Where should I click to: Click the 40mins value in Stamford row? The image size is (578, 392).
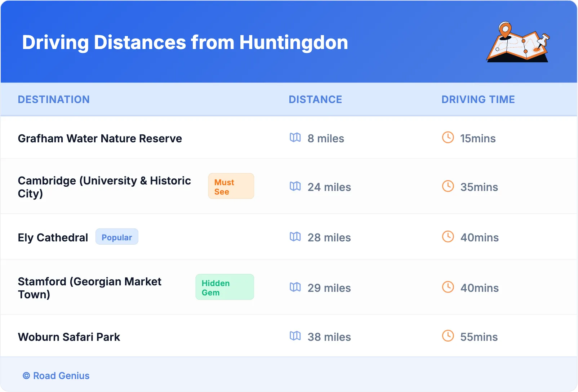(x=479, y=288)
